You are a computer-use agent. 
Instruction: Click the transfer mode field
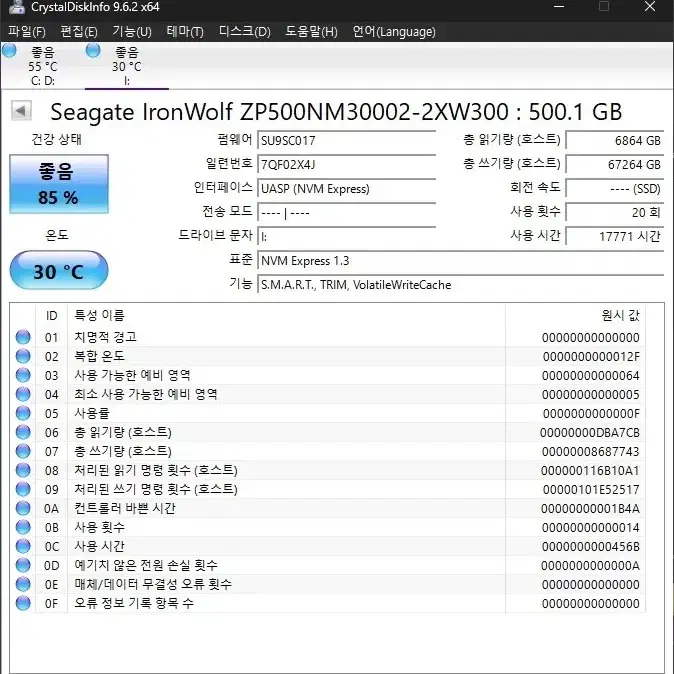tap(346, 213)
